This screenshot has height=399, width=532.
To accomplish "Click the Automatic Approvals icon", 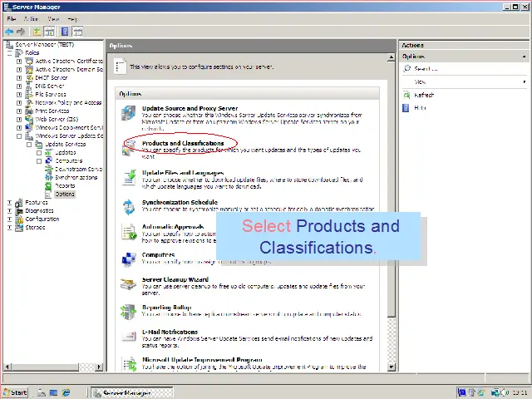I will tap(129, 232).
